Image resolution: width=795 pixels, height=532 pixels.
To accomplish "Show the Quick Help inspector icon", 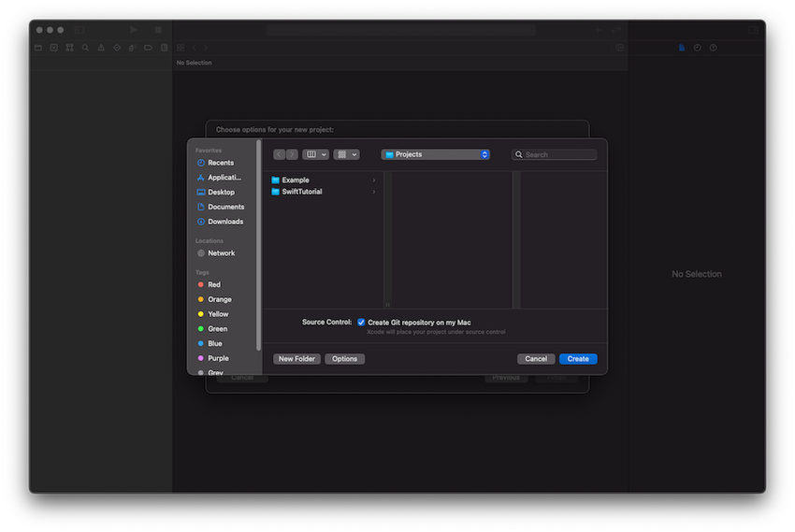I will pyautogui.click(x=713, y=48).
